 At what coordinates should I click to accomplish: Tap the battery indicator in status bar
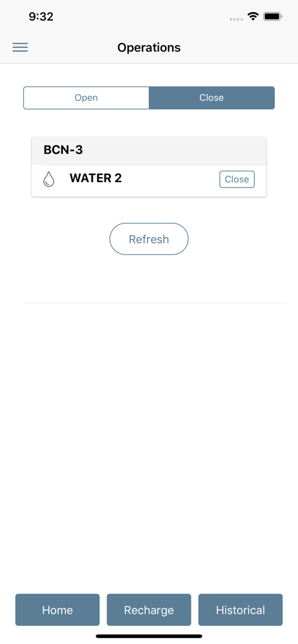coord(272,17)
